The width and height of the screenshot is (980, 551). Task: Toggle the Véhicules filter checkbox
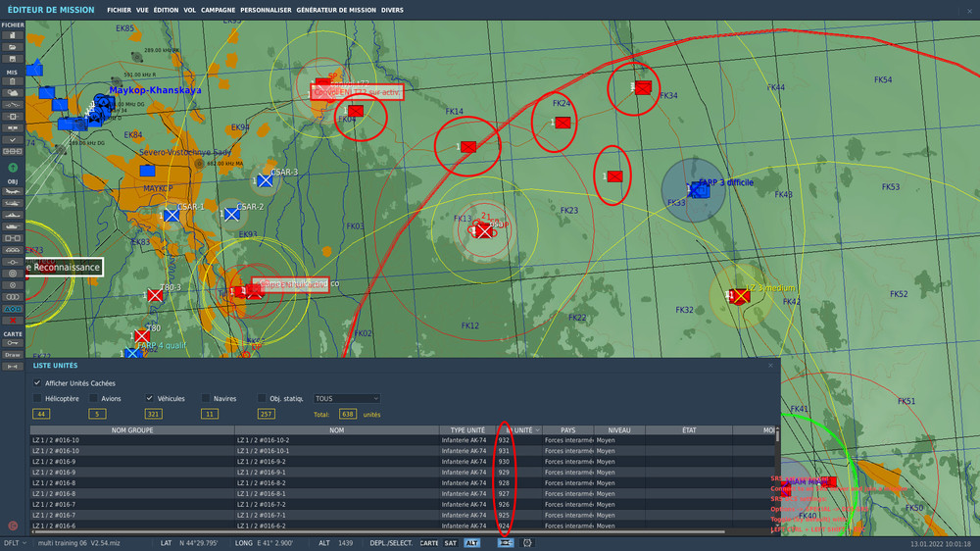tap(150, 399)
